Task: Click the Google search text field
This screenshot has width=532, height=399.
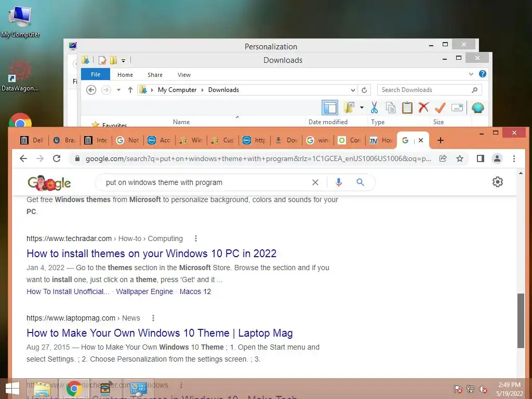Action: point(207,182)
